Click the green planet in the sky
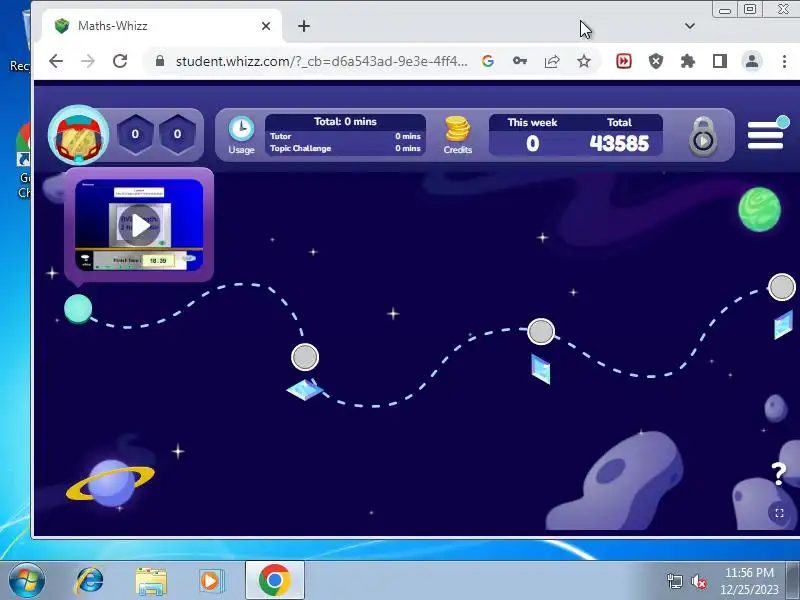This screenshot has height=600, width=800. click(x=760, y=209)
